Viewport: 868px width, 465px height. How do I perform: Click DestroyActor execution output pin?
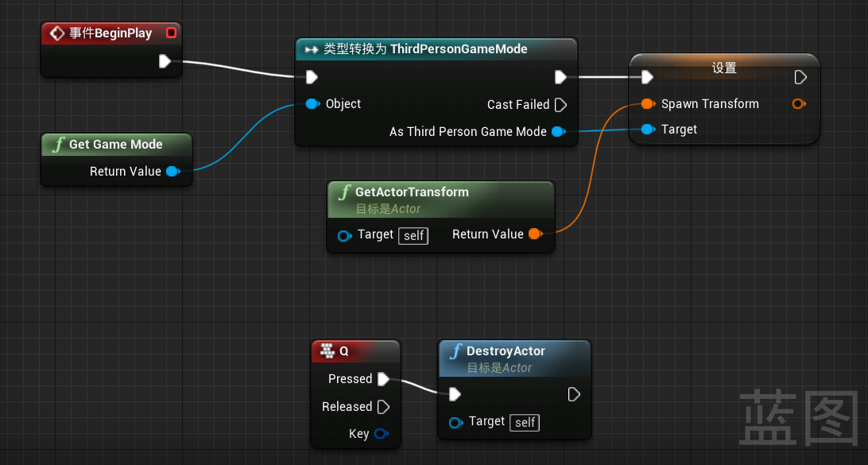574,394
